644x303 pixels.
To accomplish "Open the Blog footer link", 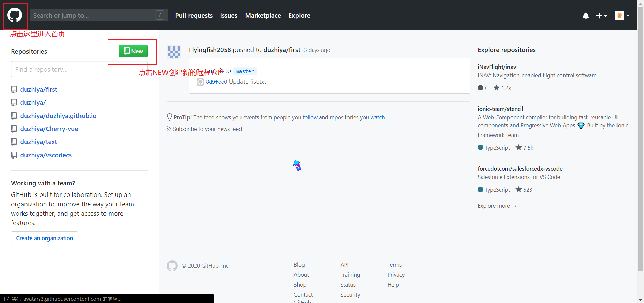I will pos(299,265).
